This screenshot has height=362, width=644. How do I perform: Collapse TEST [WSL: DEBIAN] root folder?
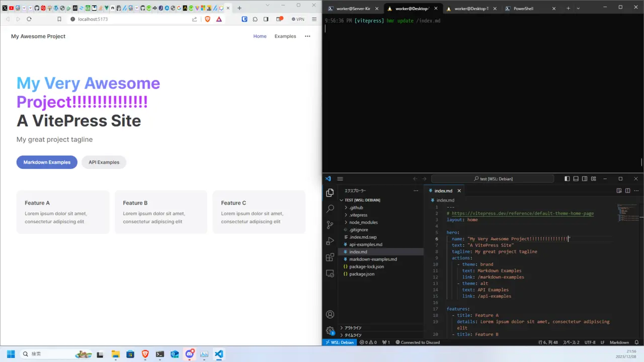coord(381,200)
